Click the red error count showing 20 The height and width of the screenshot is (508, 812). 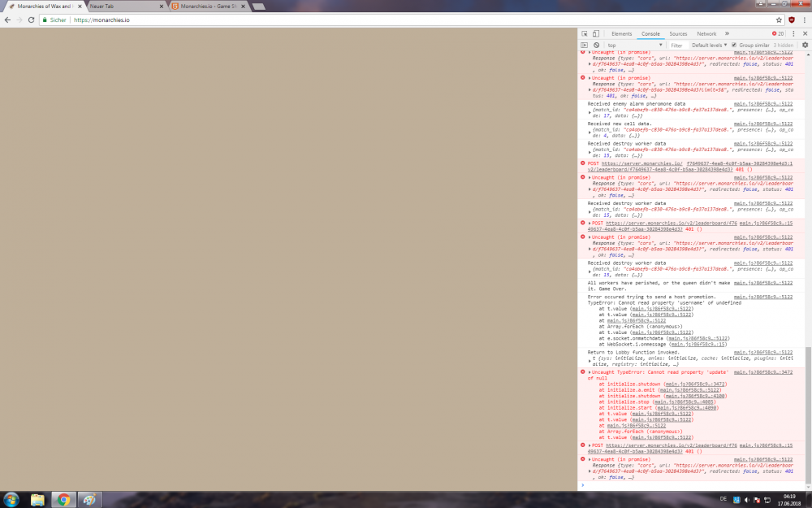[778, 33]
